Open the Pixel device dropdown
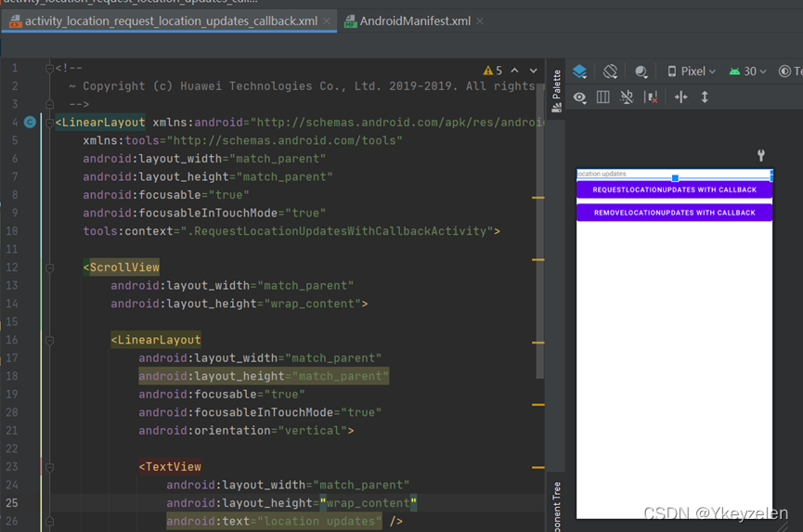 [692, 71]
